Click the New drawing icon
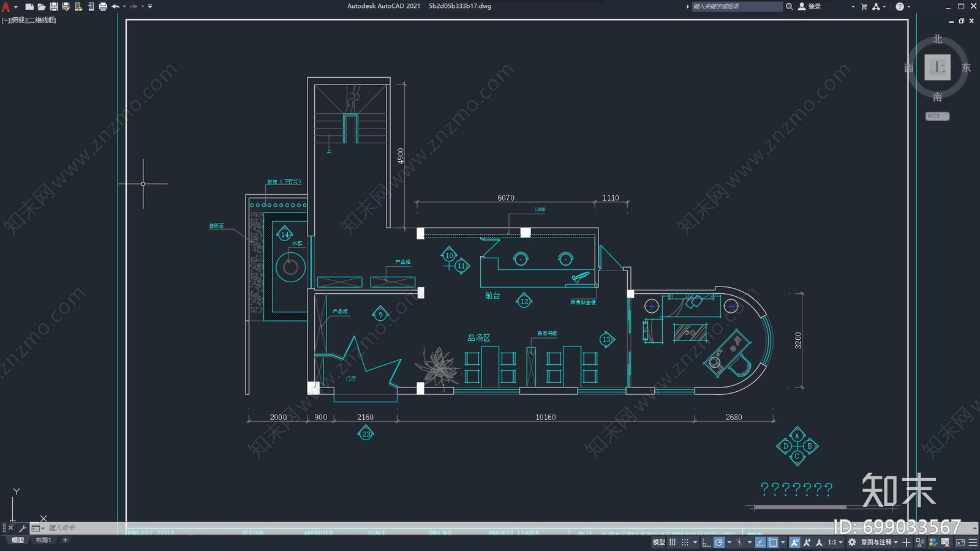 point(29,7)
